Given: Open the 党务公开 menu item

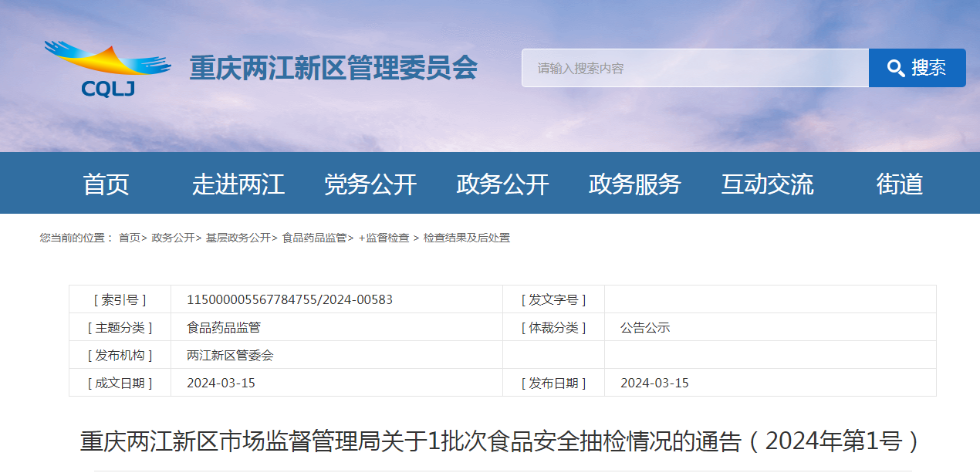Looking at the screenshot, I should (370, 184).
